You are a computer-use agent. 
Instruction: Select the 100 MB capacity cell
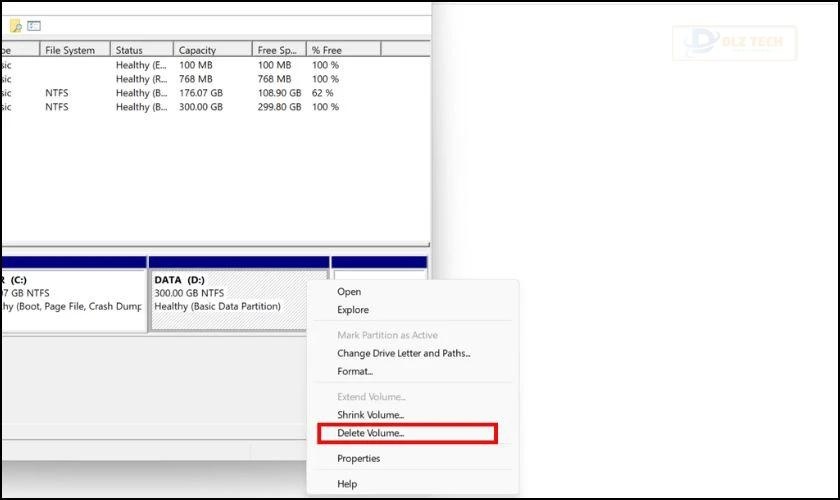196,65
